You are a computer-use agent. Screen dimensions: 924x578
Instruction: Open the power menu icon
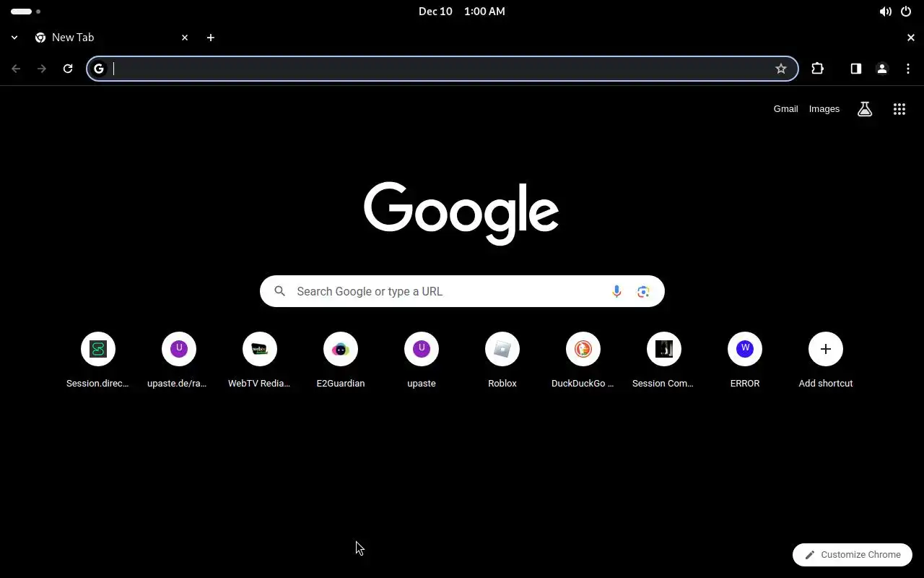coord(906,12)
